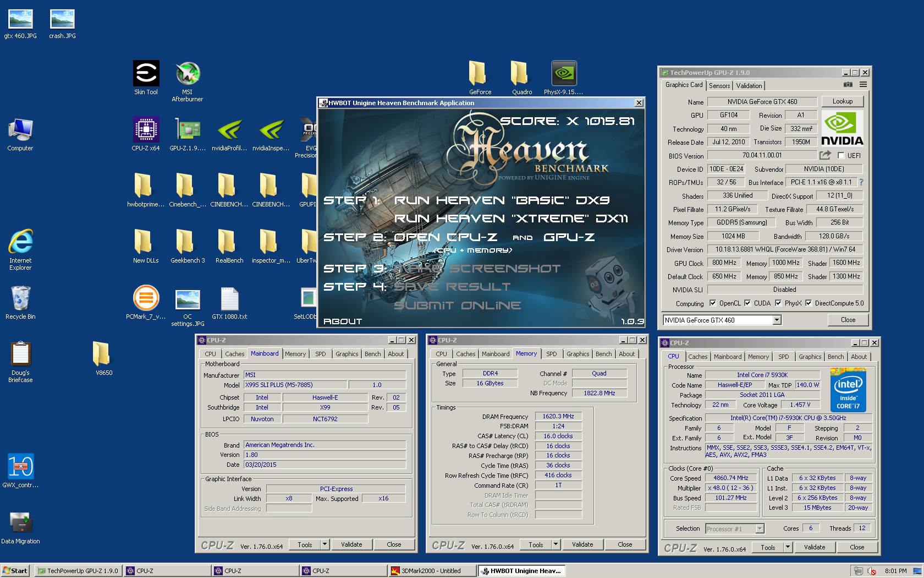Open the nvidiaInspector desktop icon
This screenshot has width=924, height=578.
pyautogui.click(x=271, y=134)
